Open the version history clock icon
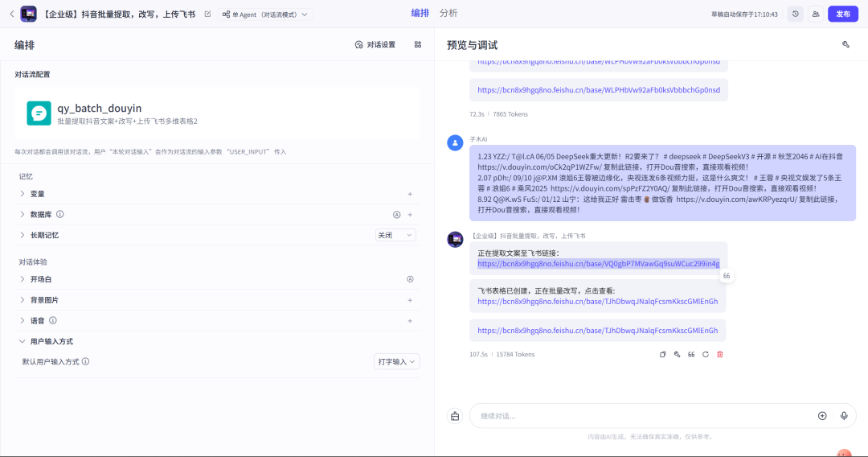 tap(796, 14)
